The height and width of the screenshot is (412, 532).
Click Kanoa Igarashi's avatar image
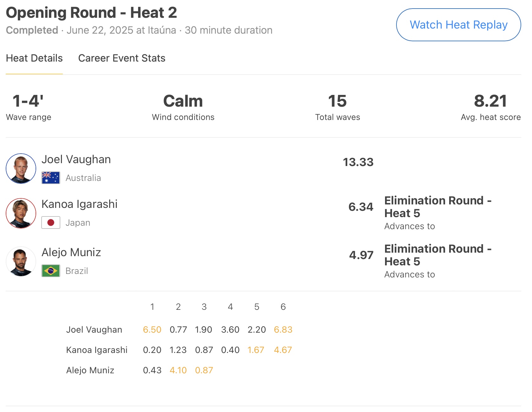[x=21, y=213]
